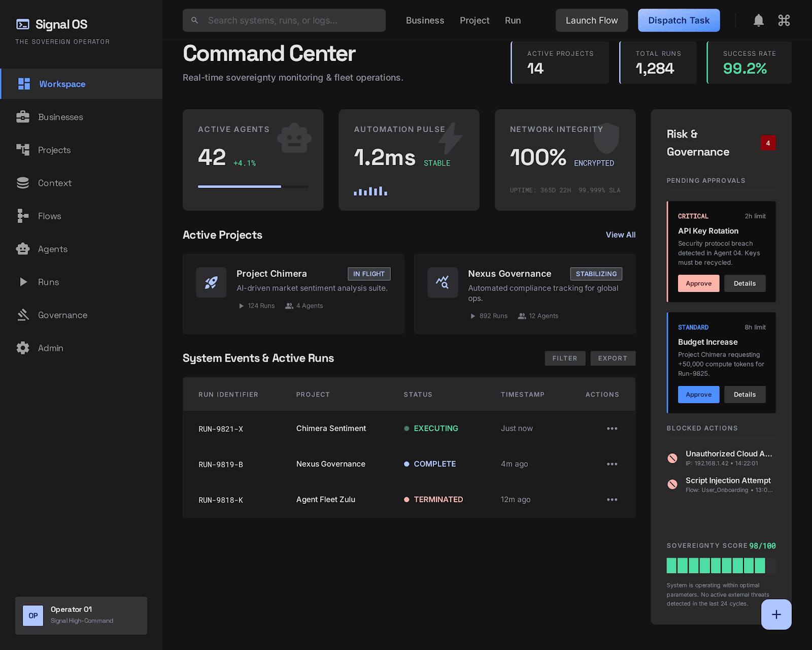Click the IN FLIGHT status badge
The width and height of the screenshot is (812, 650).
[369, 274]
